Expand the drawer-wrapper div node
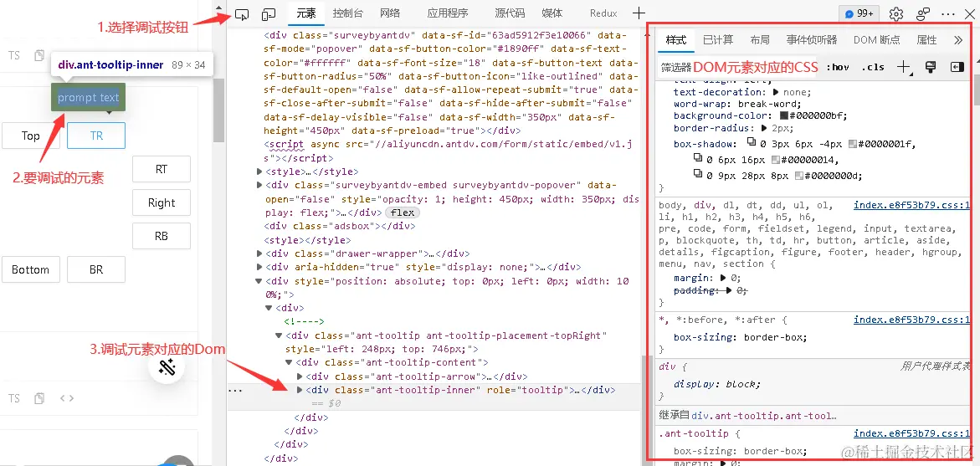 (x=260, y=253)
